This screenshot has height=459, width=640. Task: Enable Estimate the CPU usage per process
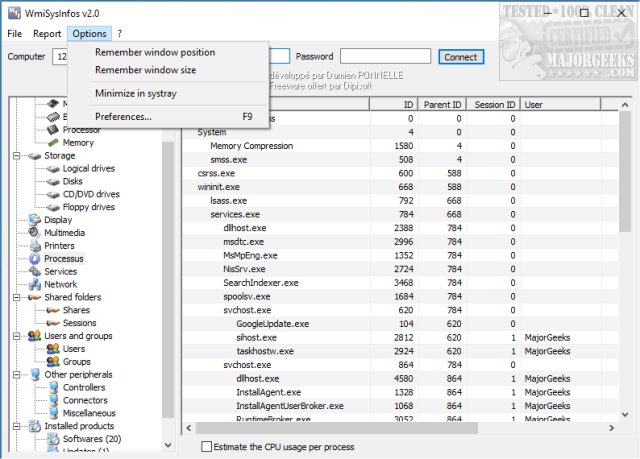(207, 446)
